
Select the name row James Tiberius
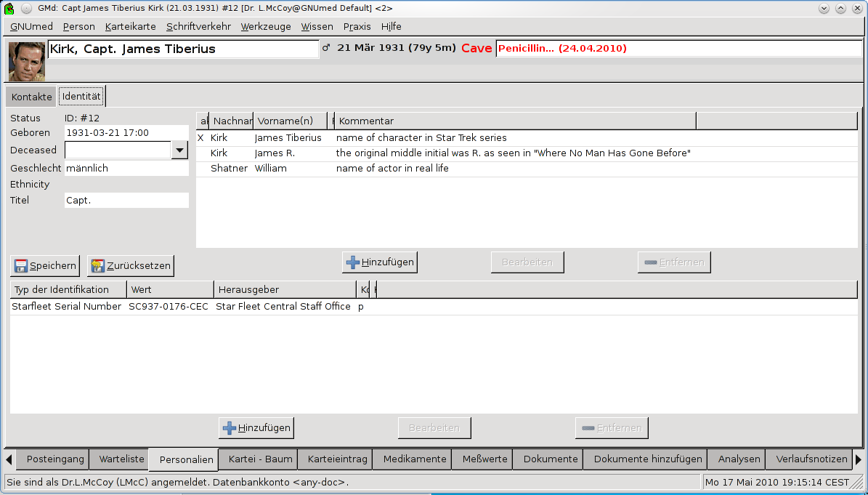[527, 138]
